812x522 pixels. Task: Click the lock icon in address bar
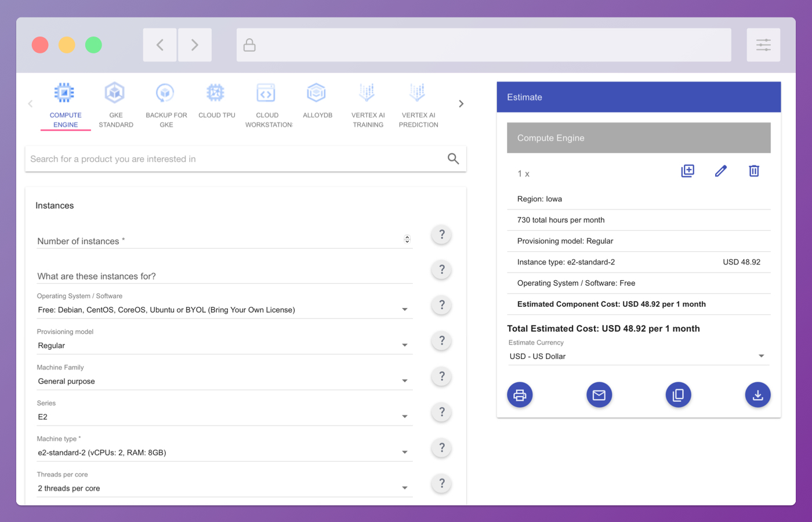249,45
